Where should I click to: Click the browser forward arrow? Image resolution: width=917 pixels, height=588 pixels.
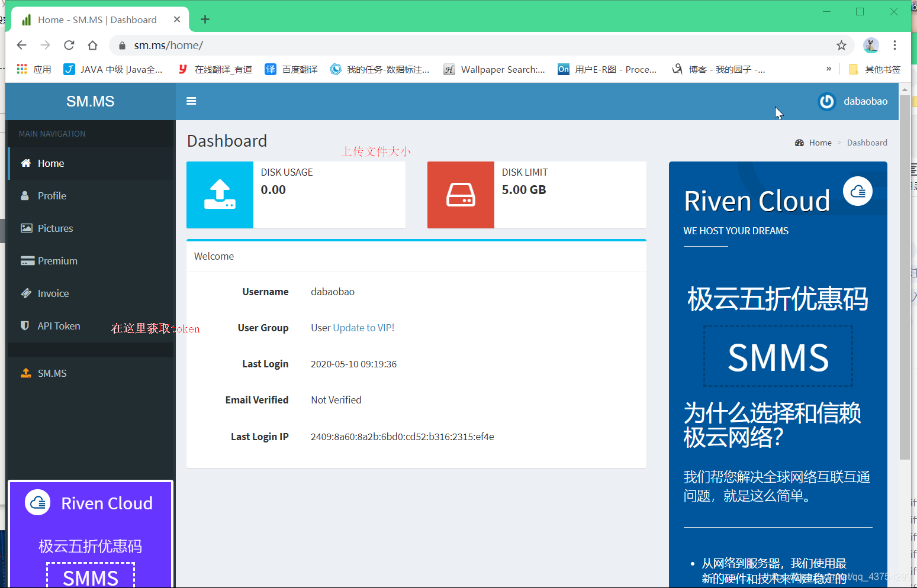click(46, 45)
